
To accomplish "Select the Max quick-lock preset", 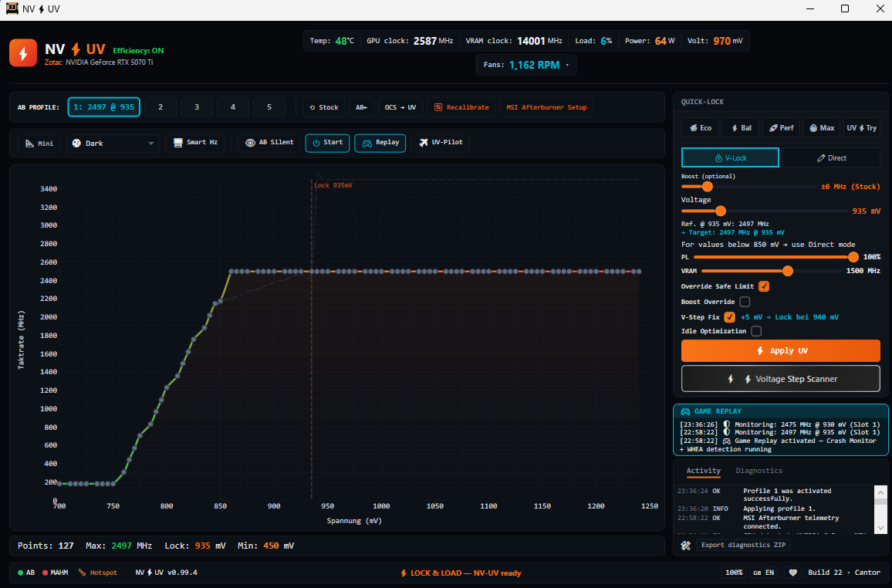I will click(822, 128).
